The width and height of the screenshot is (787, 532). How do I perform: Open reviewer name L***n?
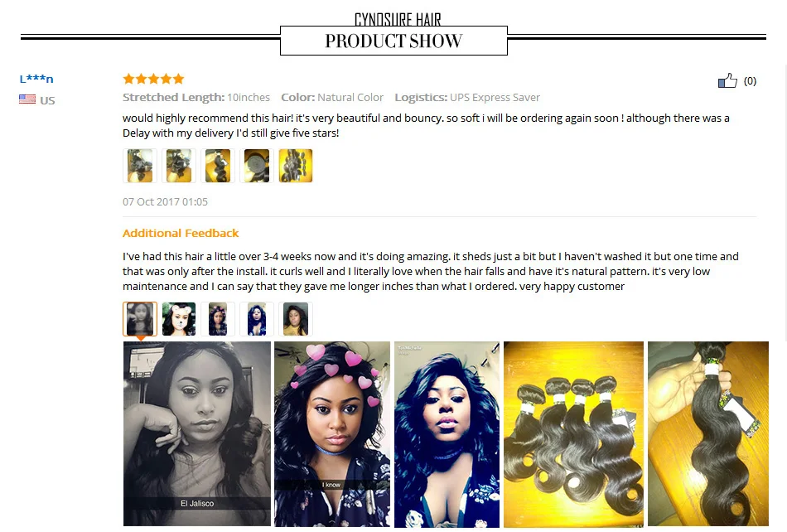(x=36, y=79)
